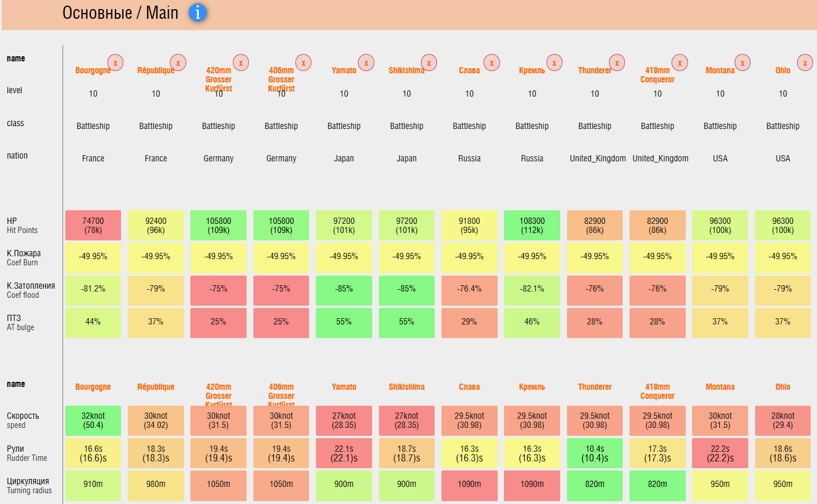Select the Yamato ship name in header
Image resolution: width=817 pixels, height=504 pixels.
pos(344,70)
